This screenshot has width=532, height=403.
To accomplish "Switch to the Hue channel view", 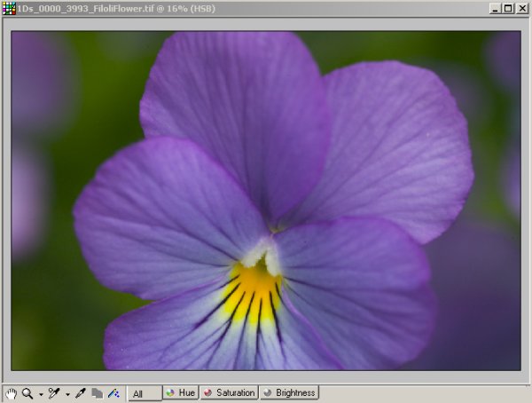I will click(181, 393).
